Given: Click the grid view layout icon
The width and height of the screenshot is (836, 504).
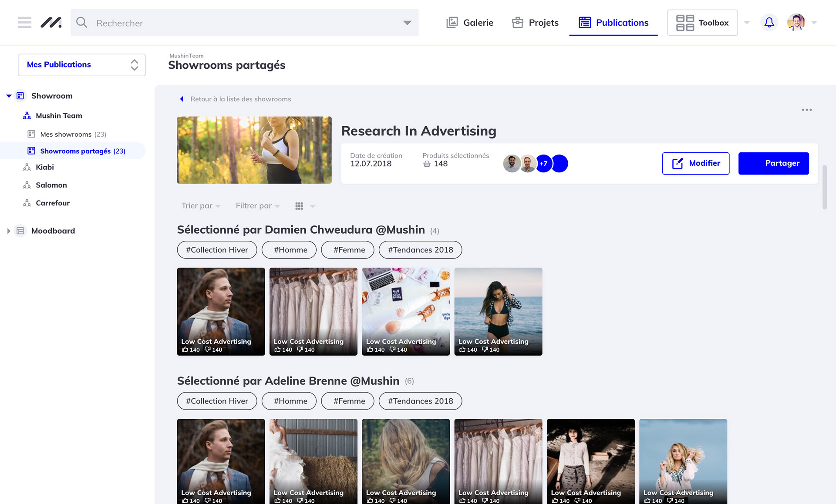Looking at the screenshot, I should [299, 206].
